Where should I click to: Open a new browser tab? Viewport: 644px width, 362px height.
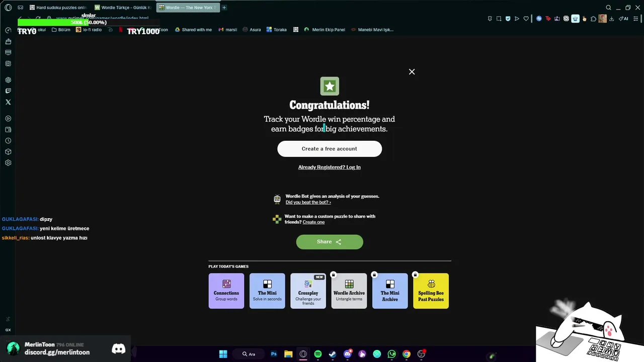(x=224, y=8)
